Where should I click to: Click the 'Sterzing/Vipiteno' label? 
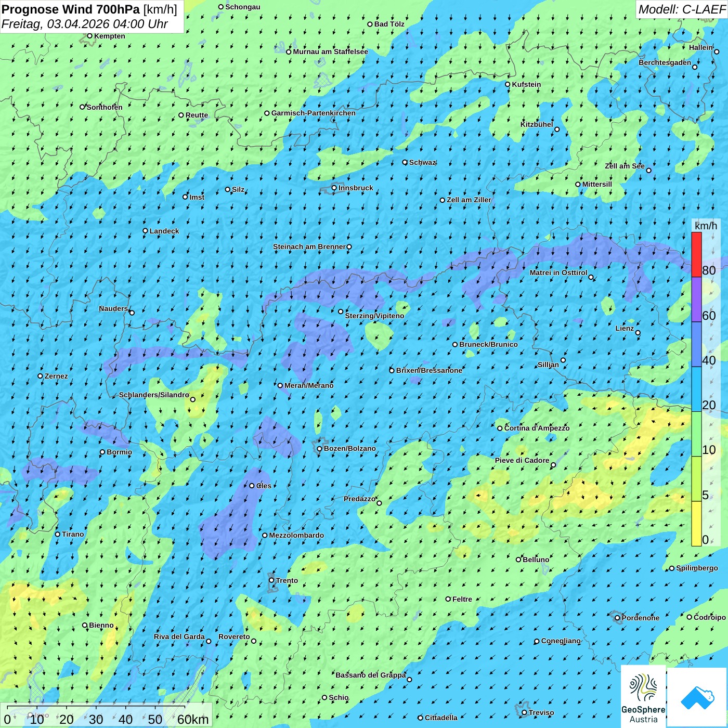pos(374,316)
